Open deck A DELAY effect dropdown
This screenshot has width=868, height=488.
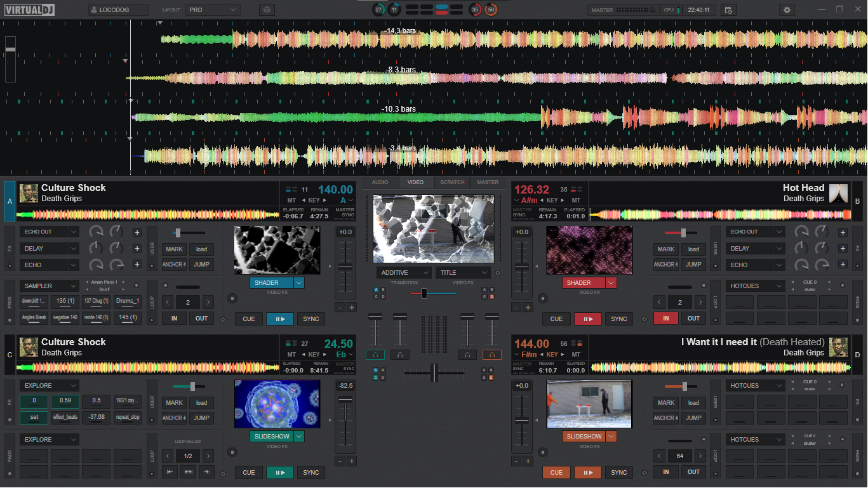(49, 249)
